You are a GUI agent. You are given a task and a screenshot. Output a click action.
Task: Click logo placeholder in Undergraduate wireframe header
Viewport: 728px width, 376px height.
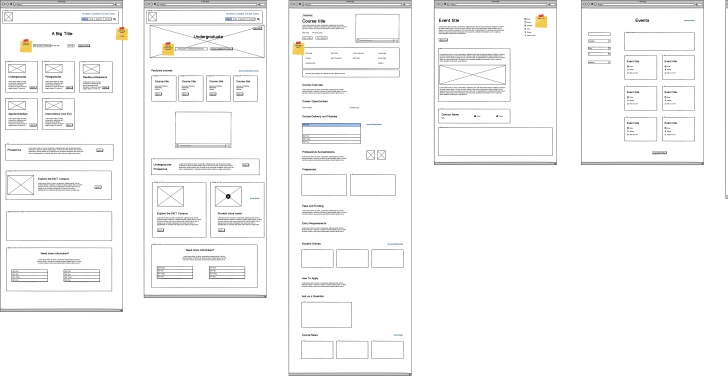click(x=153, y=17)
